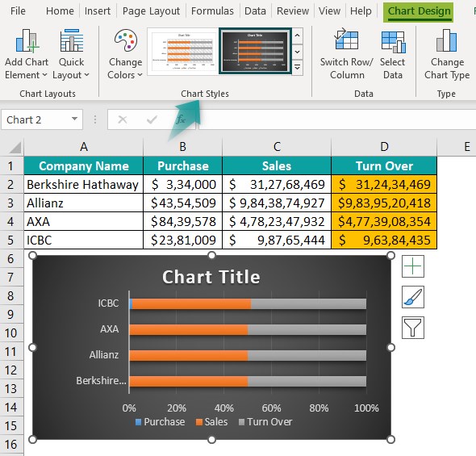Click the Chart Styles paintbrush button
This screenshot has width=476, height=456.
(x=413, y=297)
